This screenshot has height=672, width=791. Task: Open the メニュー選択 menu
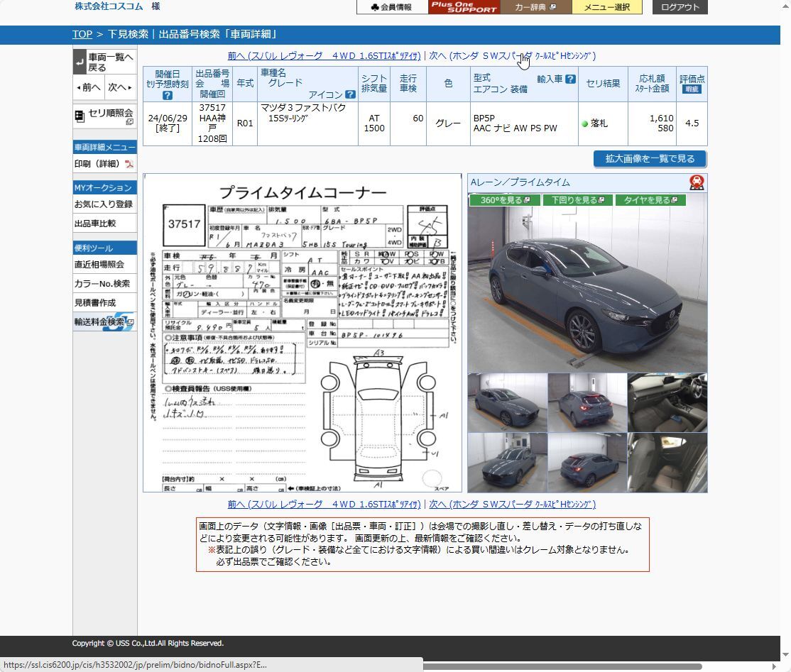tap(606, 7)
